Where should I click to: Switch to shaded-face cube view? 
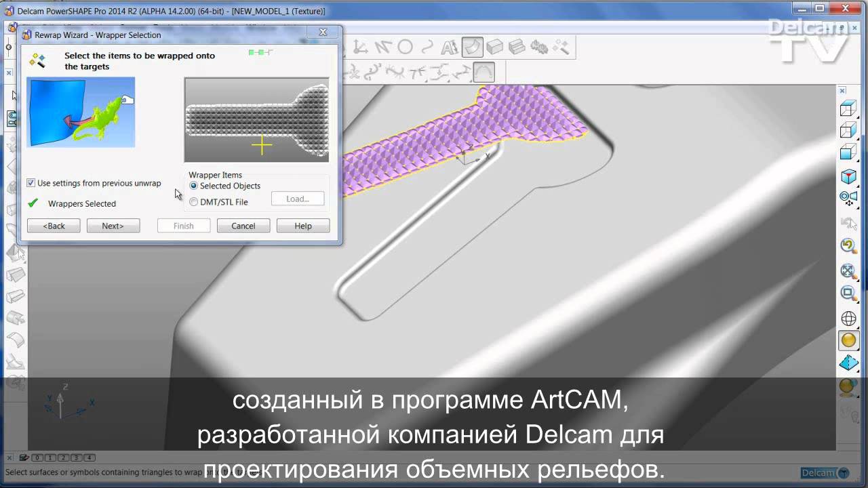pyautogui.click(x=848, y=130)
